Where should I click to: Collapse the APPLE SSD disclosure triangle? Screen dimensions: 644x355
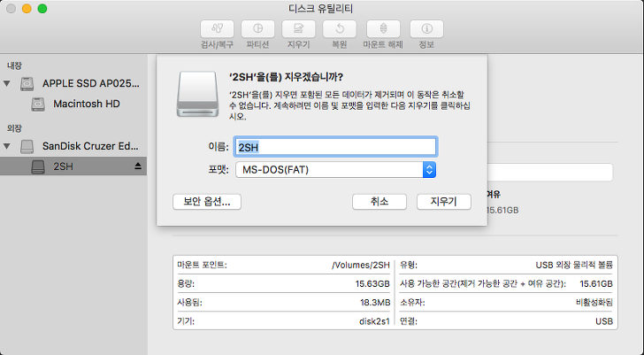7,84
